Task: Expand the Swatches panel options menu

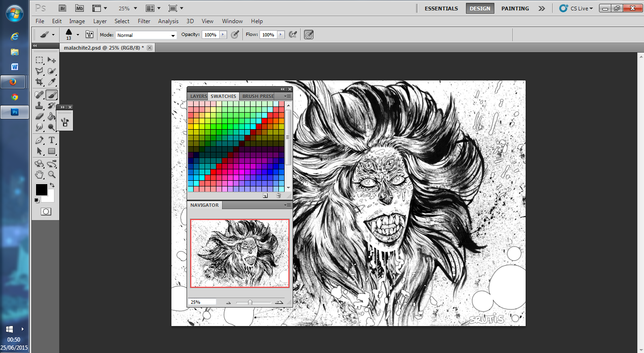Action: [x=287, y=96]
